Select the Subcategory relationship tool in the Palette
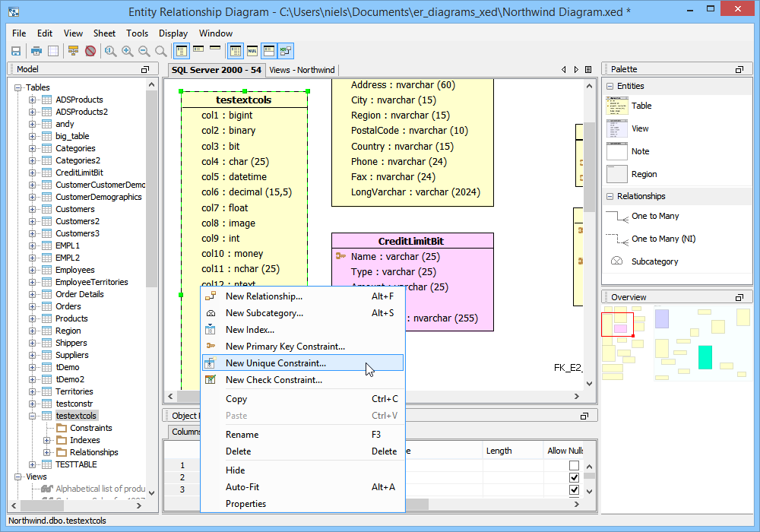 coord(654,261)
